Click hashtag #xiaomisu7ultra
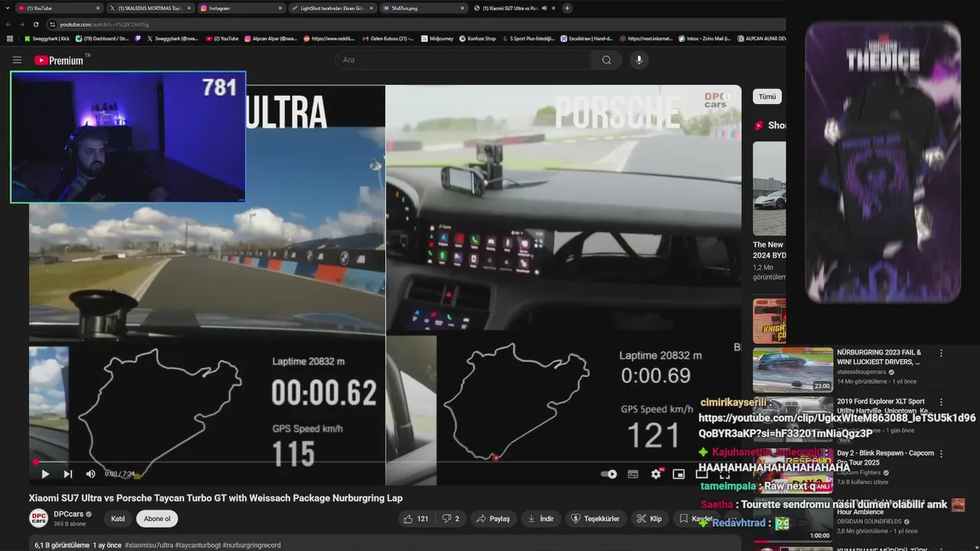 (149, 545)
